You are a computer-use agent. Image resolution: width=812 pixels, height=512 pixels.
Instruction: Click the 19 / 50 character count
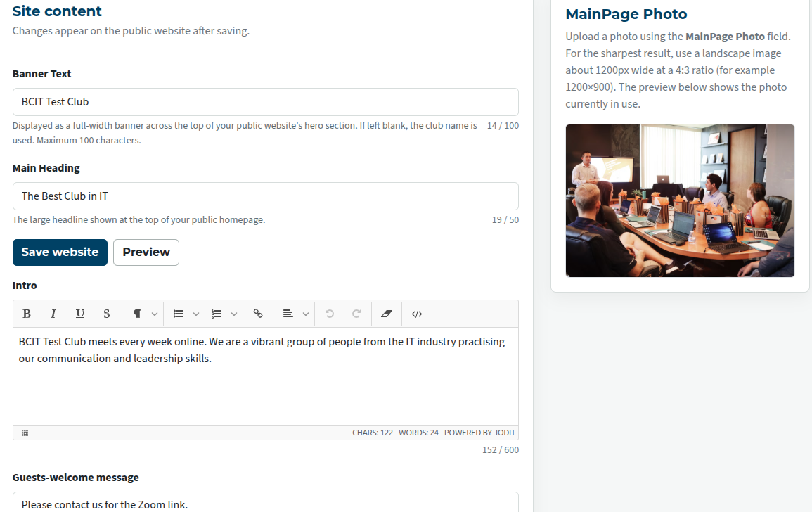pos(505,219)
